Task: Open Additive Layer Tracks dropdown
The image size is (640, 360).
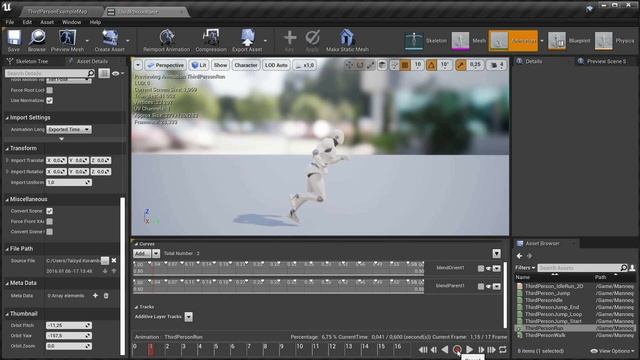Action: point(188,317)
